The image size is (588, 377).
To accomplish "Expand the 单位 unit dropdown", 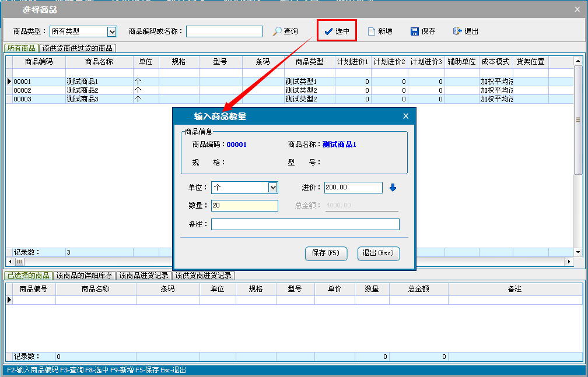I will pyautogui.click(x=272, y=188).
